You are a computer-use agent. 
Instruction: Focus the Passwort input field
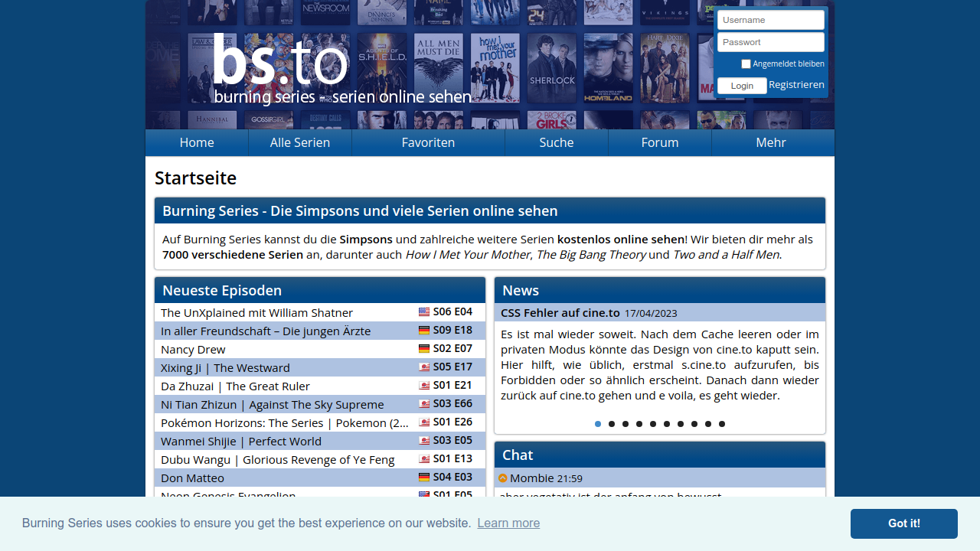coord(771,42)
